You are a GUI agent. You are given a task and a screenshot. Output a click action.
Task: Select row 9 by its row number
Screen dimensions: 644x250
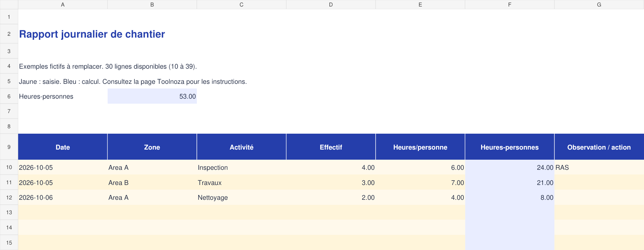[x=9, y=147]
